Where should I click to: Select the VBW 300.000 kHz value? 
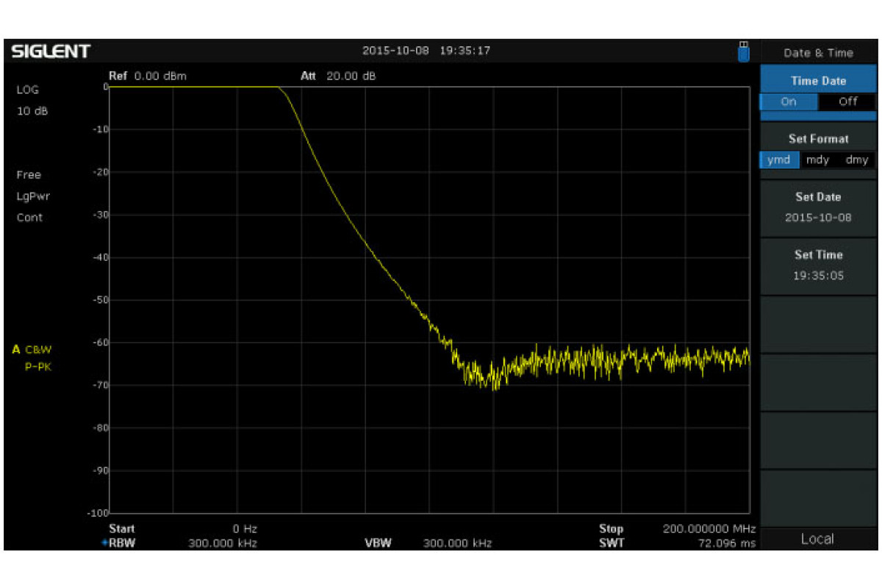point(457,543)
